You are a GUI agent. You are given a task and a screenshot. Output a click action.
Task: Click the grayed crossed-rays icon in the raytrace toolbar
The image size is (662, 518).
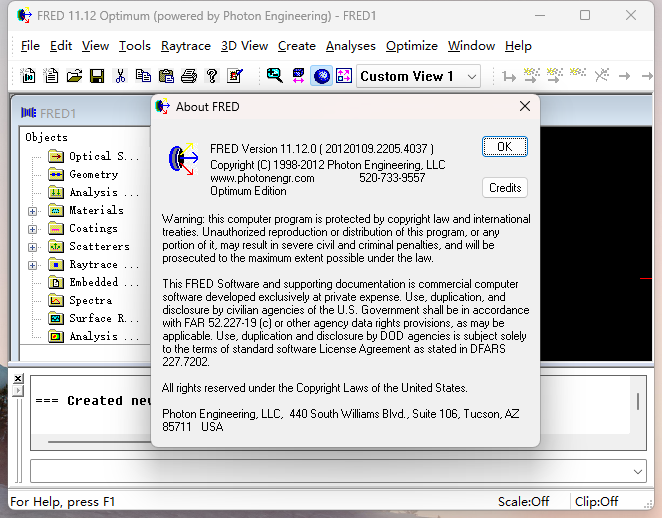(x=602, y=76)
